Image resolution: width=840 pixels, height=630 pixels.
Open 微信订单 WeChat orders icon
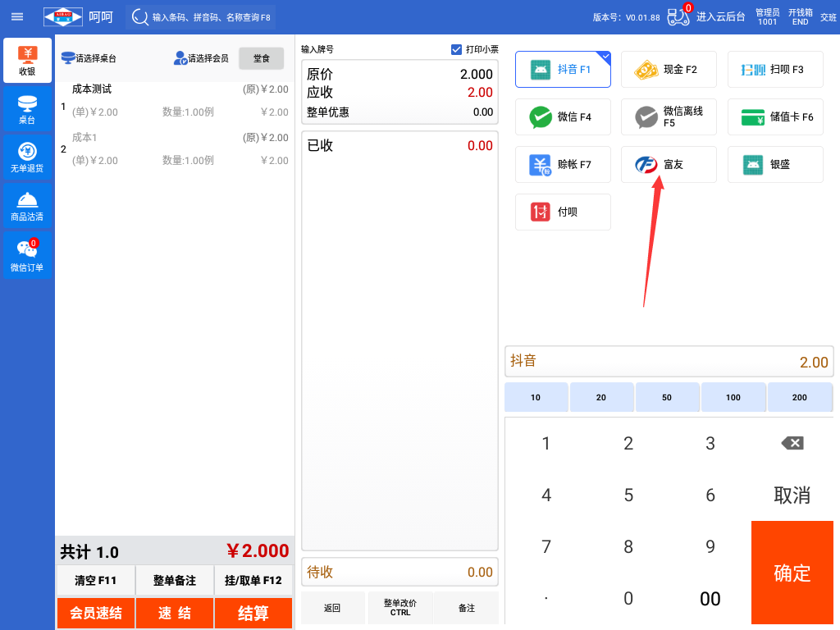[x=27, y=256]
